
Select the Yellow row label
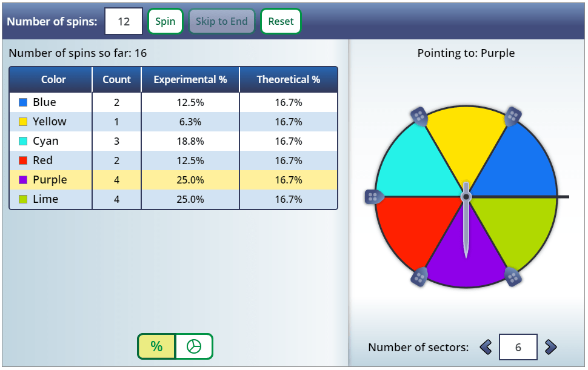pos(50,122)
